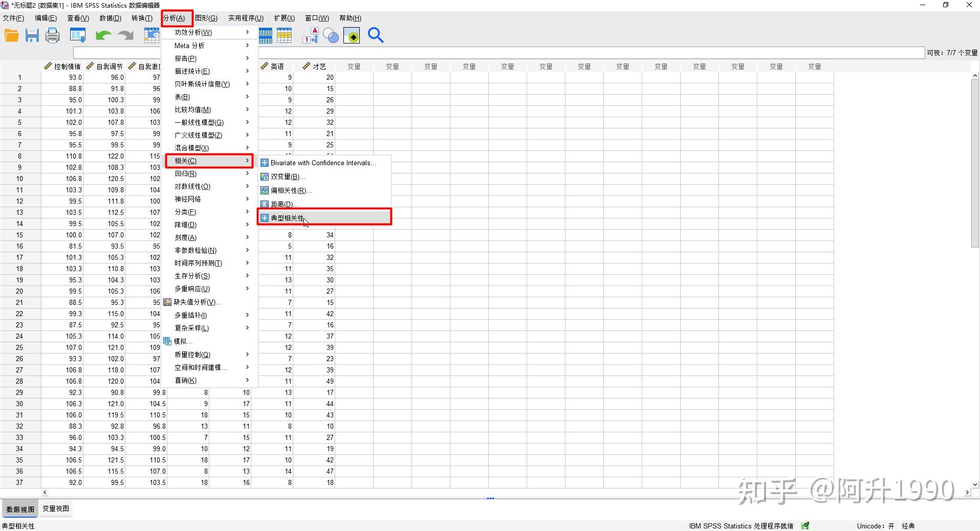Viewport: 980px width, 531px height.
Task: Click the show all variables plus icon
Action: [x=352, y=35]
